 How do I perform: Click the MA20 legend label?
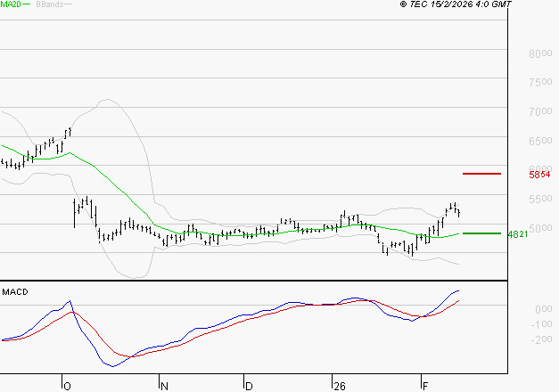[x=11, y=4]
